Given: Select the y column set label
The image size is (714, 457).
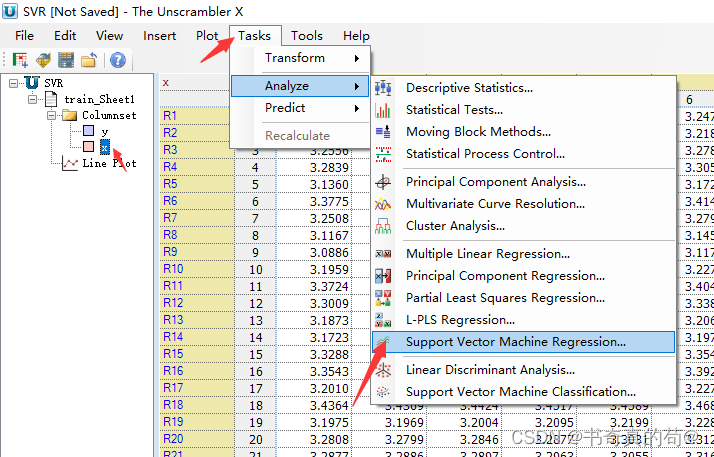Looking at the screenshot, I should [105, 132].
